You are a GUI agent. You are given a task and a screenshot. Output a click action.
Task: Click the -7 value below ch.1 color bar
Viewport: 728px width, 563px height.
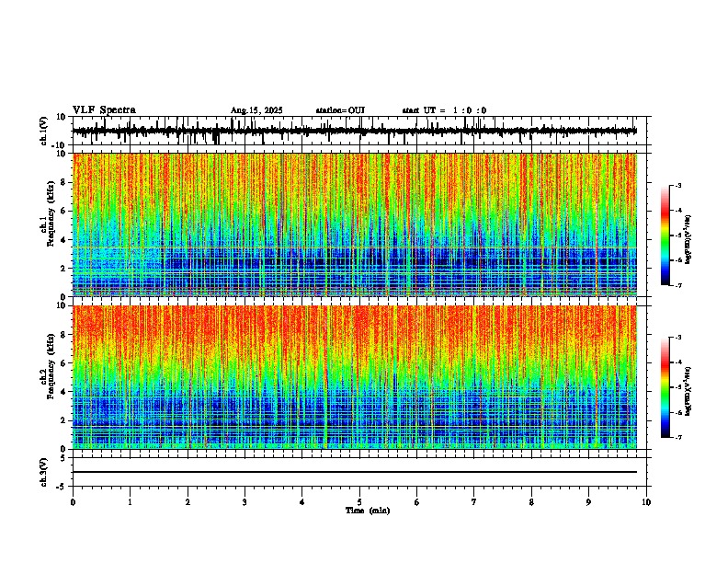tap(678, 286)
